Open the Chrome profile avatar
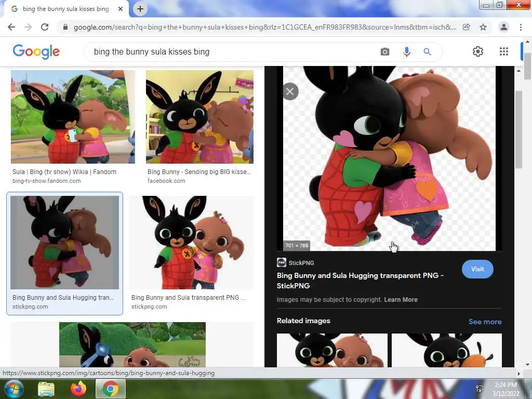Image resolution: width=532 pixels, height=399 pixels. click(504, 27)
